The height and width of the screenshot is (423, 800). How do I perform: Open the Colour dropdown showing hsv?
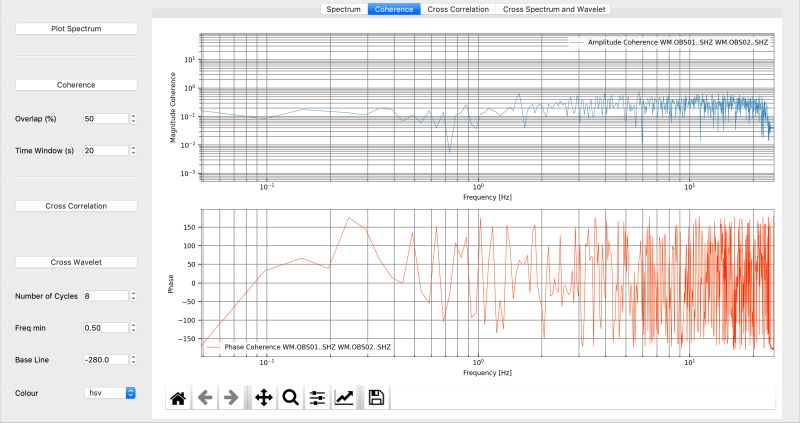click(x=110, y=393)
